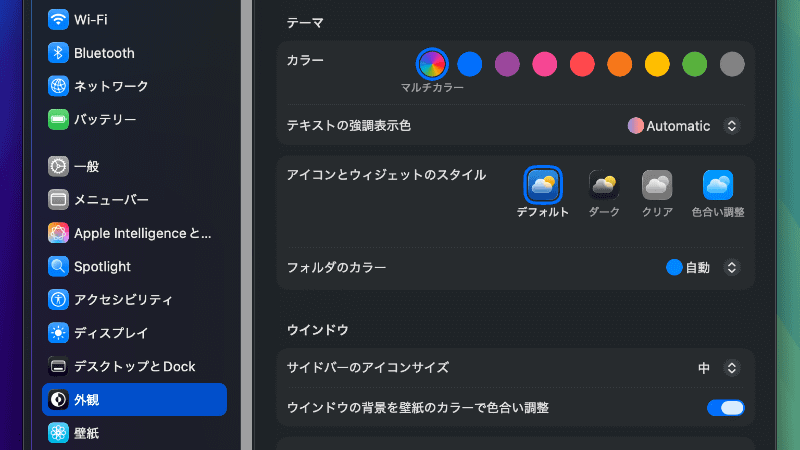Viewport: 800px width, 450px height.
Task: Go to Bluetooth label in sidebar
Action: (x=104, y=53)
